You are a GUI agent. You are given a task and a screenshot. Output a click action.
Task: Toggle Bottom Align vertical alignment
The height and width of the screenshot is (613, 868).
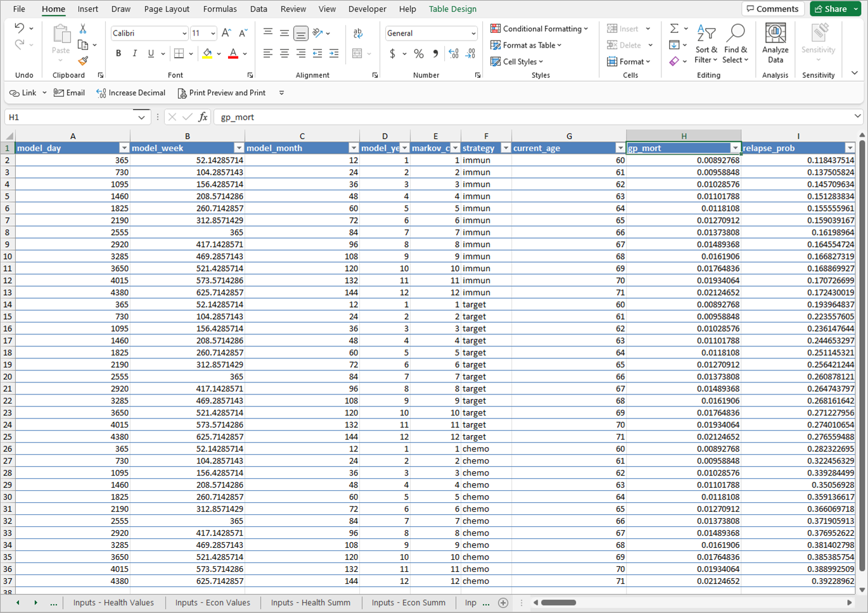tap(301, 33)
